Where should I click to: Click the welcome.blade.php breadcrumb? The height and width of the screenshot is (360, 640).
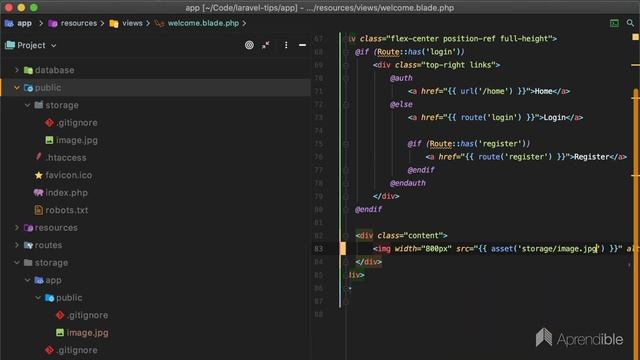click(x=203, y=23)
